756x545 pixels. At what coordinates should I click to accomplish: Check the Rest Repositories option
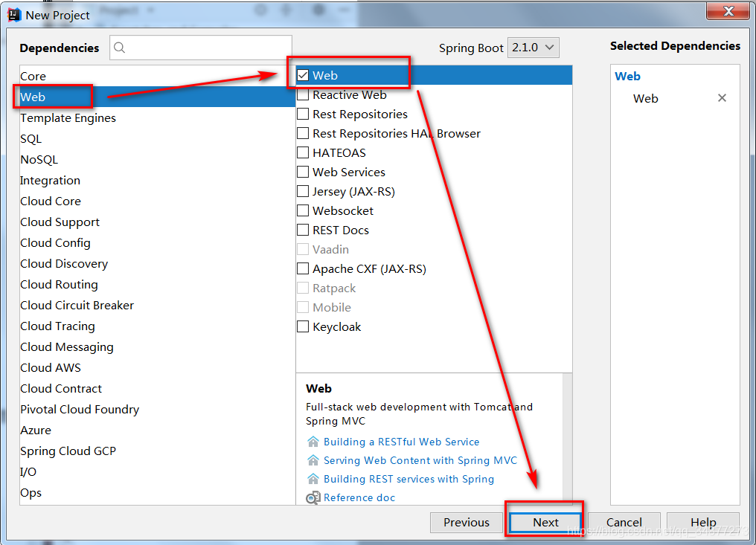point(303,114)
